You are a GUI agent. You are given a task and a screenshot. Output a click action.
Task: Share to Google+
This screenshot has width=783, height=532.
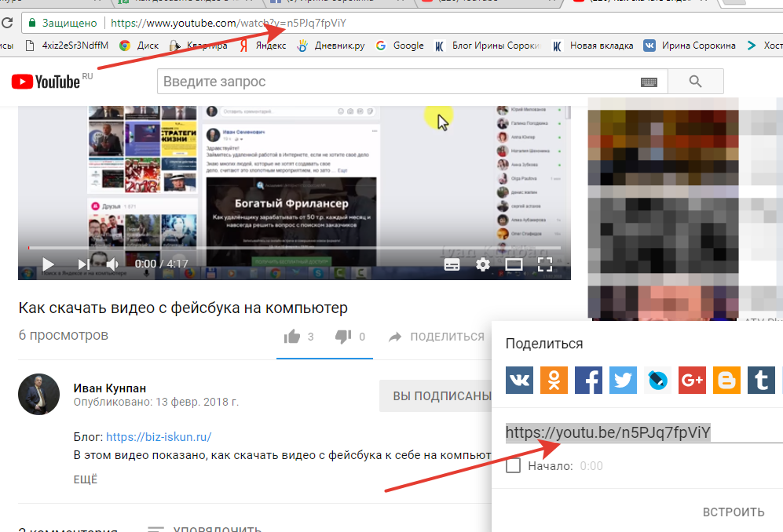(x=692, y=381)
